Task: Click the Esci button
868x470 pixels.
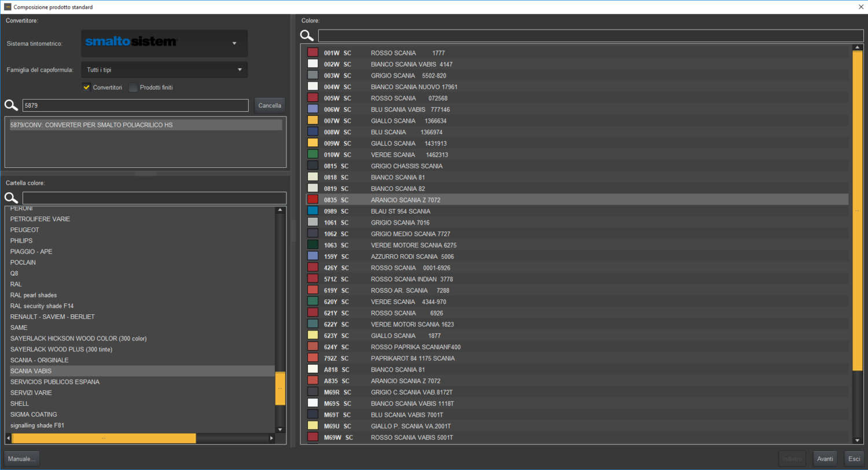Action: pos(854,458)
